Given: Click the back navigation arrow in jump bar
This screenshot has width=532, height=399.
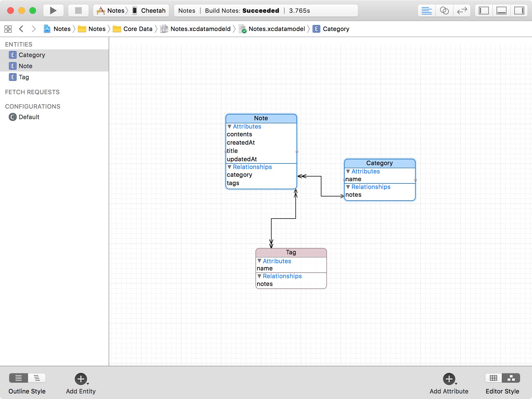Looking at the screenshot, I should tap(21, 29).
